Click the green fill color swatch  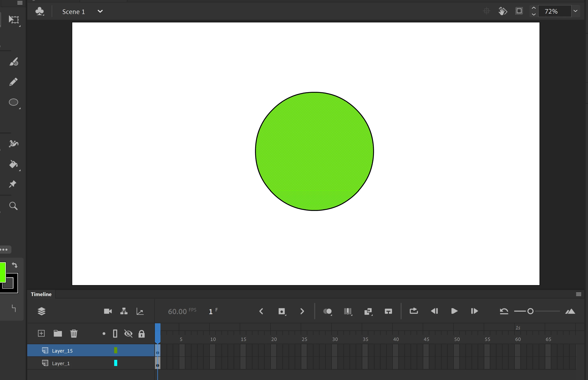coord(2,272)
